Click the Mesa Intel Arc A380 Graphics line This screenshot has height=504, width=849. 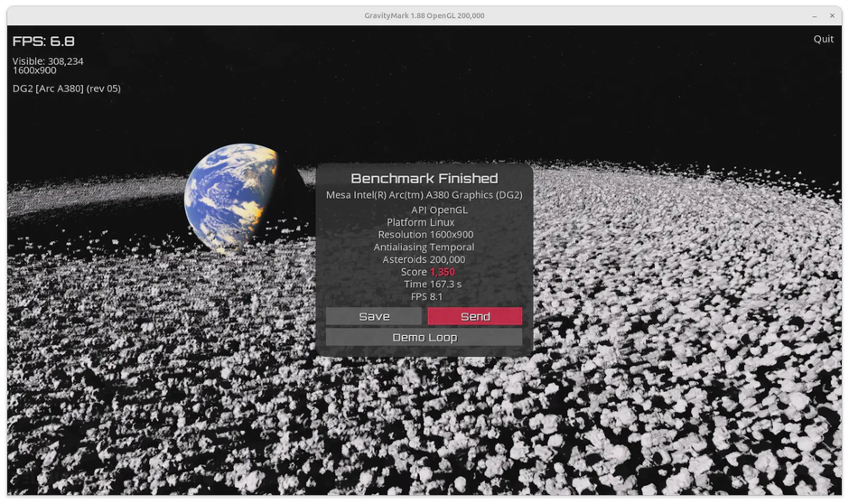[x=424, y=195]
